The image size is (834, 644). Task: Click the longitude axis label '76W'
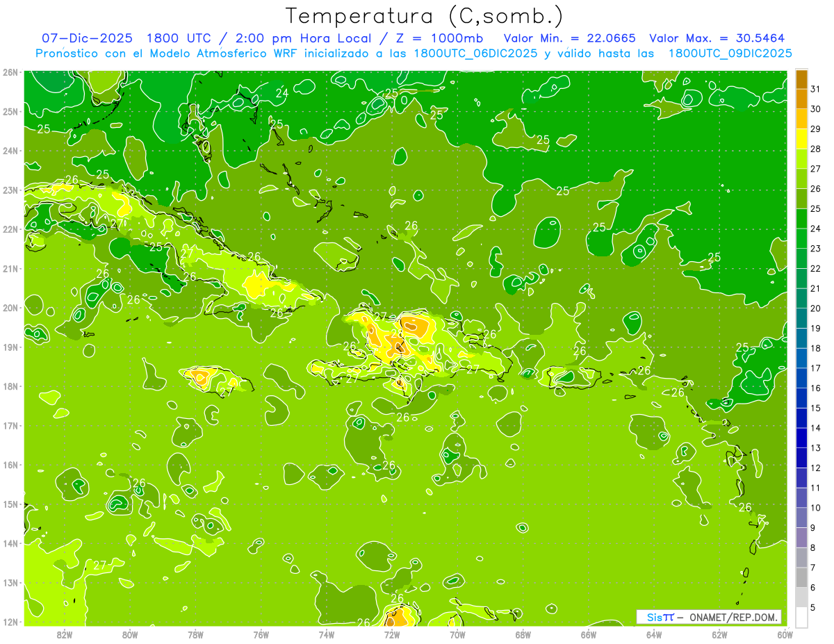[x=261, y=634]
